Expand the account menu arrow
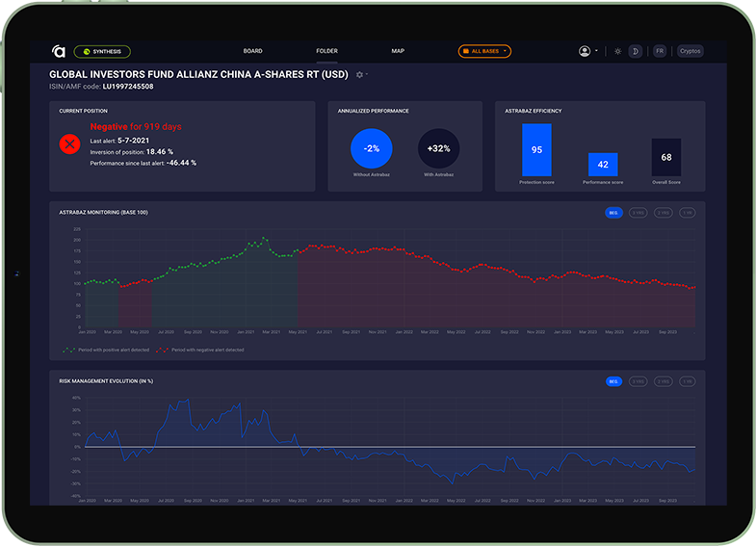756x546 pixels. [596, 51]
